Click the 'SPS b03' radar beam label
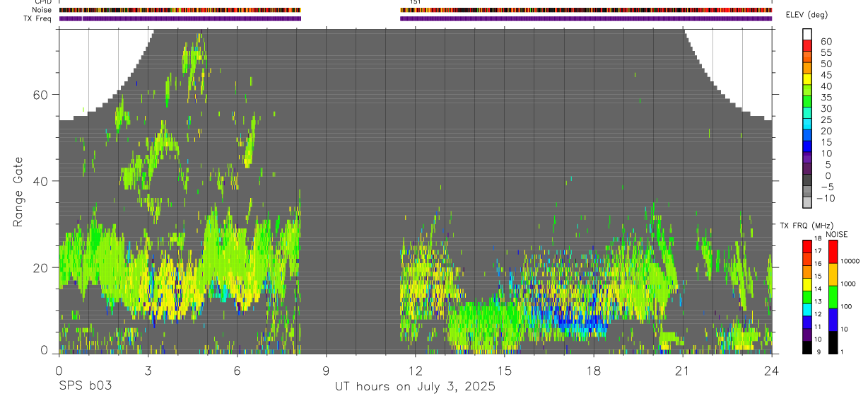Viewport: 868px width, 401px height. click(85, 387)
